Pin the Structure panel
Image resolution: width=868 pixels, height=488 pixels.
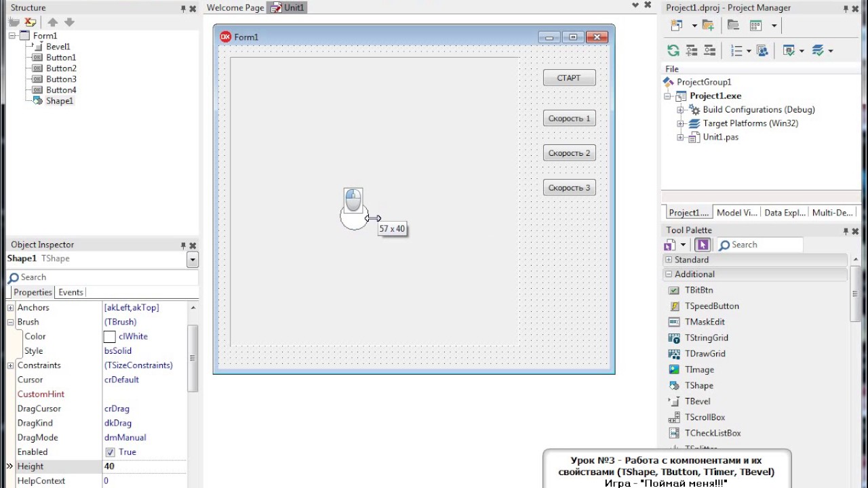coord(183,9)
